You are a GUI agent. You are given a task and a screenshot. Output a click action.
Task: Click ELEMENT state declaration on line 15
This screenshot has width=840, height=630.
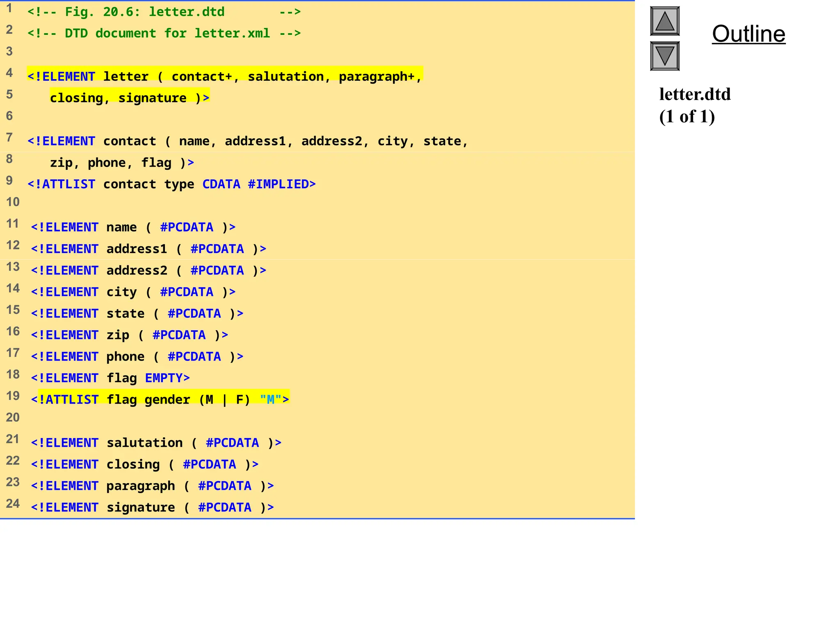137,314
